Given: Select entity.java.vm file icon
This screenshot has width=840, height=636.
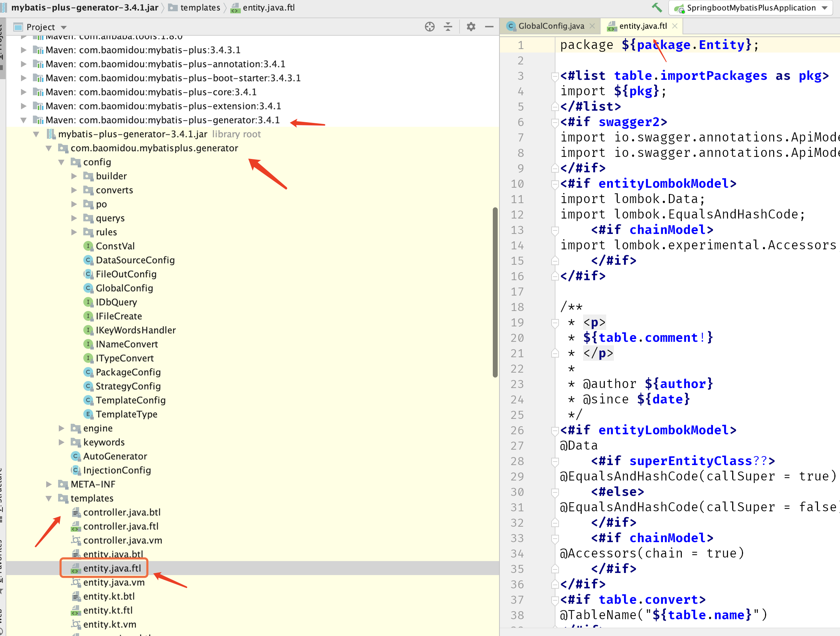Looking at the screenshot, I should pos(76,582).
